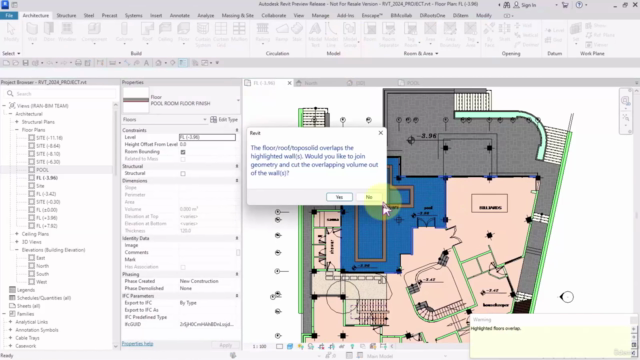Open the File menu
The width and height of the screenshot is (640, 360).
click(9, 16)
